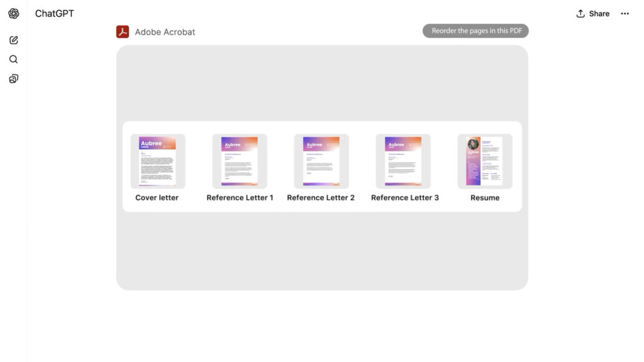Click the 'Reference Letter 3' caption text
The height and width of the screenshot is (362, 644).
[x=405, y=198]
